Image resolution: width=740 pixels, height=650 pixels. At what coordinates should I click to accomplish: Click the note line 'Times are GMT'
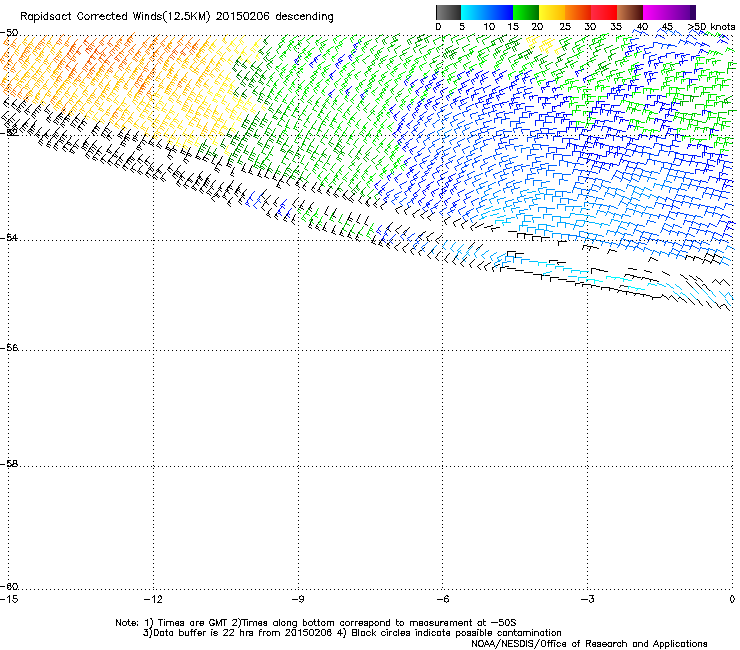[x=192, y=623]
